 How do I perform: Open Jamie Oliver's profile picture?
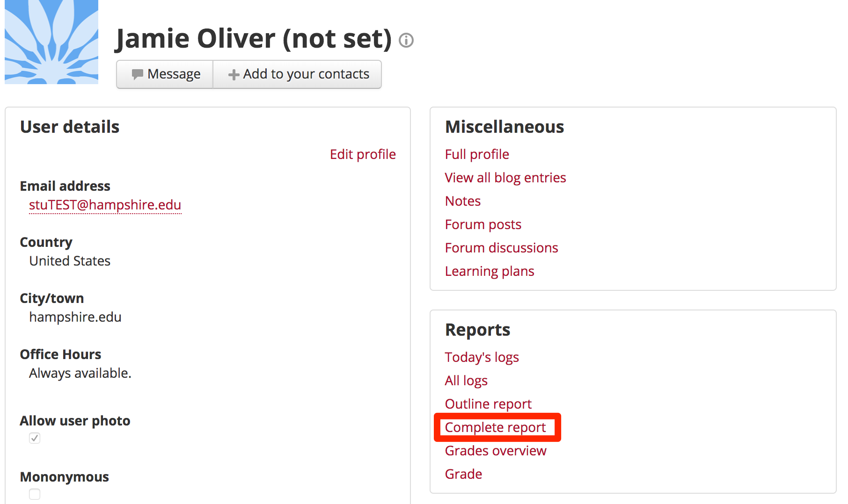tap(51, 42)
